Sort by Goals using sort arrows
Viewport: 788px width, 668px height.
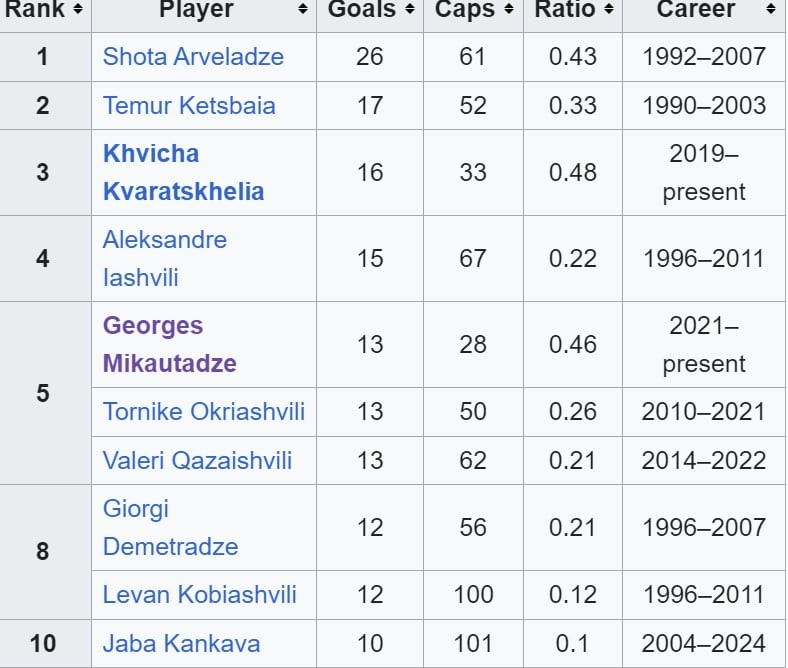pyautogui.click(x=409, y=10)
